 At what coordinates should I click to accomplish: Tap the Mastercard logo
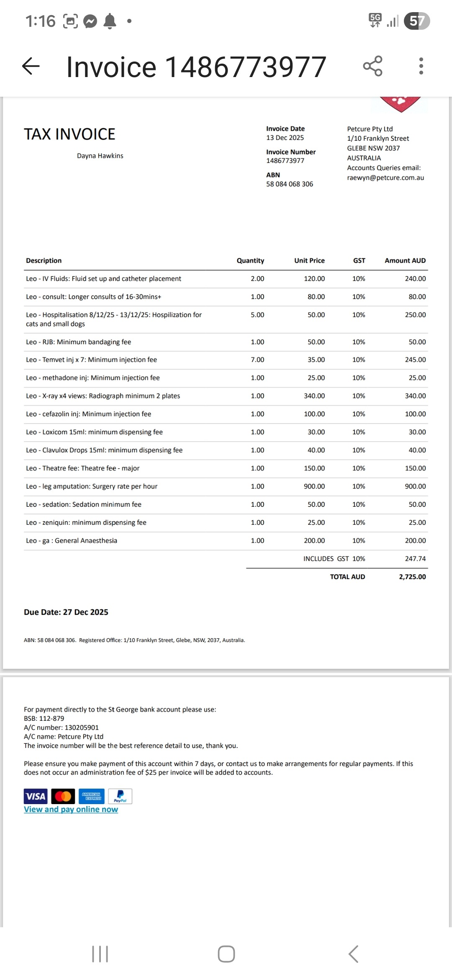pyautogui.click(x=63, y=796)
